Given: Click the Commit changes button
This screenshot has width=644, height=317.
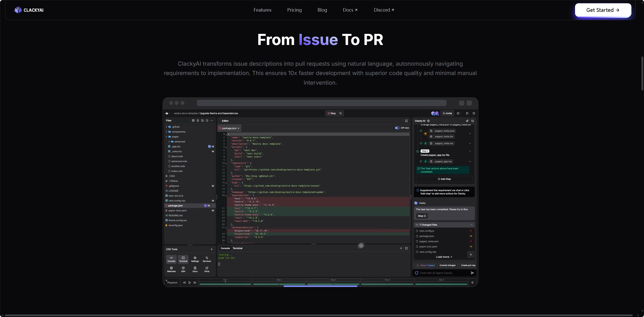Looking at the screenshot, I should click(x=448, y=265).
